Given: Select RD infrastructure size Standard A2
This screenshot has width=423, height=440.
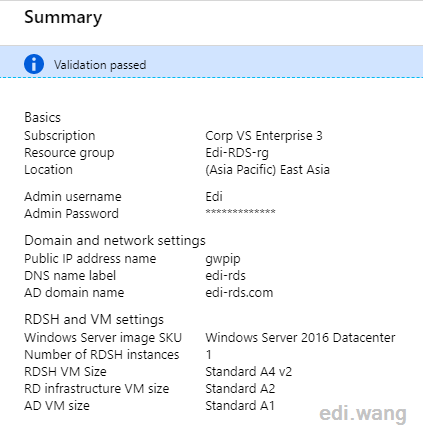Looking at the screenshot, I should click(240, 389).
